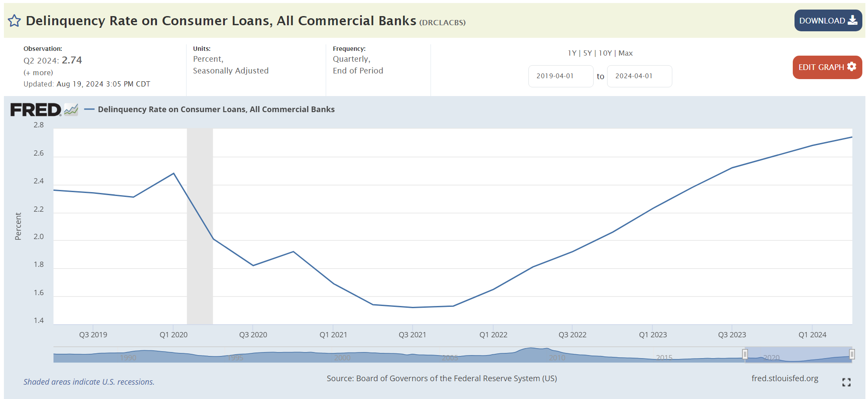
Task: Click the 2.8 y-axis tick label
Action: coord(39,125)
